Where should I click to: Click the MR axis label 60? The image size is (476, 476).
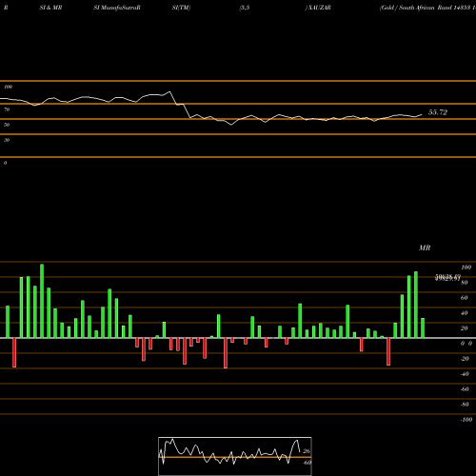pos(465,298)
